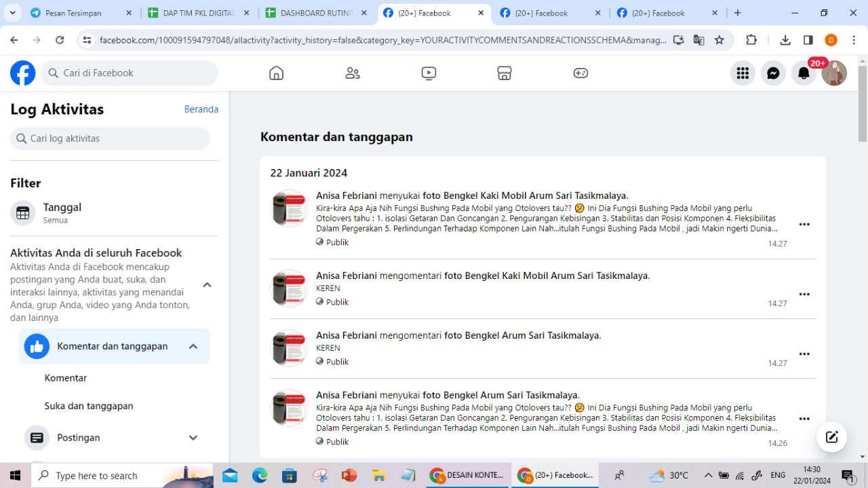The width and height of the screenshot is (868, 488).
Task: Open the Chrome tab search dropdown arrow
Action: (13, 13)
